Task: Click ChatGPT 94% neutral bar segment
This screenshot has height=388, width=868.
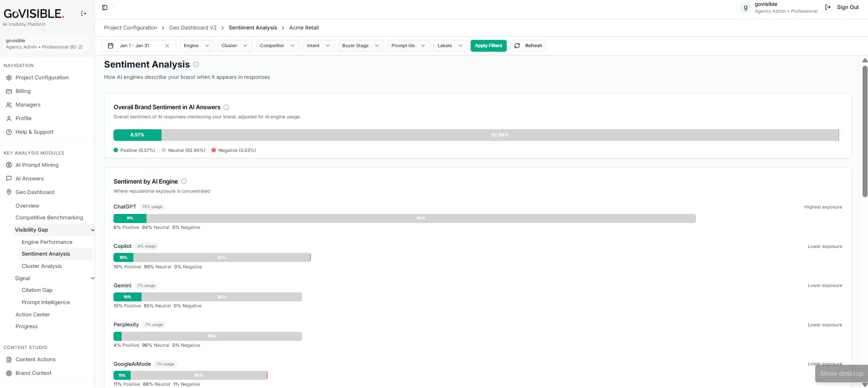Action: click(x=421, y=218)
